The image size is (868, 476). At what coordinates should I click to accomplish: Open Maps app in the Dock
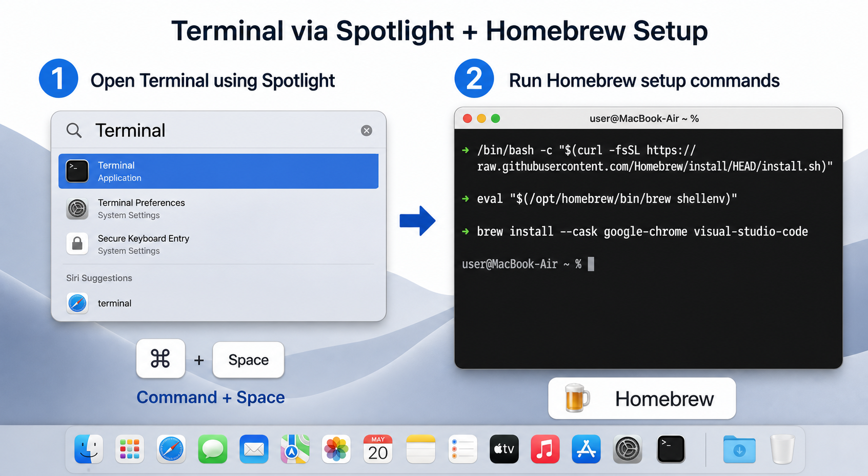click(x=295, y=449)
